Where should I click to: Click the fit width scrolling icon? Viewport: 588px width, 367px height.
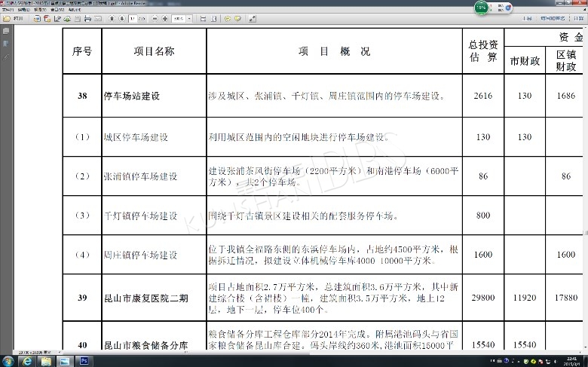coord(203,18)
